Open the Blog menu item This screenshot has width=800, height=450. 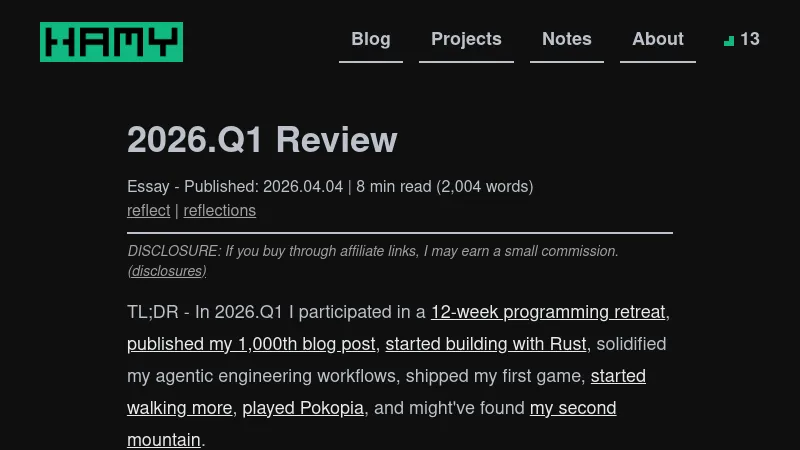[370, 39]
